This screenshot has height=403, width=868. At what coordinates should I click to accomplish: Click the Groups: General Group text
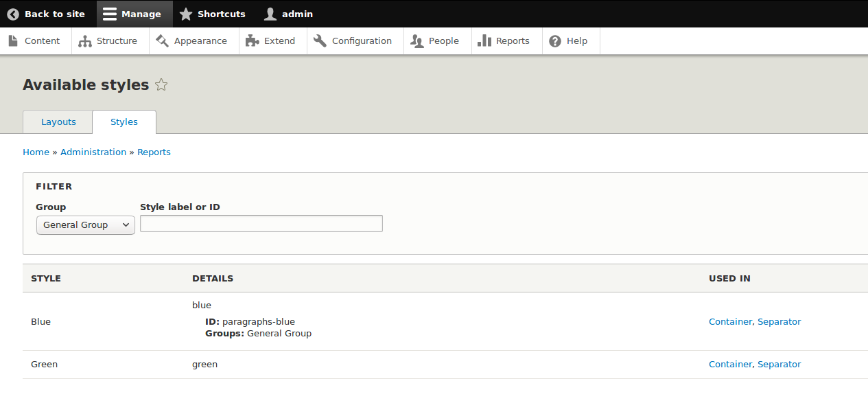click(x=258, y=334)
